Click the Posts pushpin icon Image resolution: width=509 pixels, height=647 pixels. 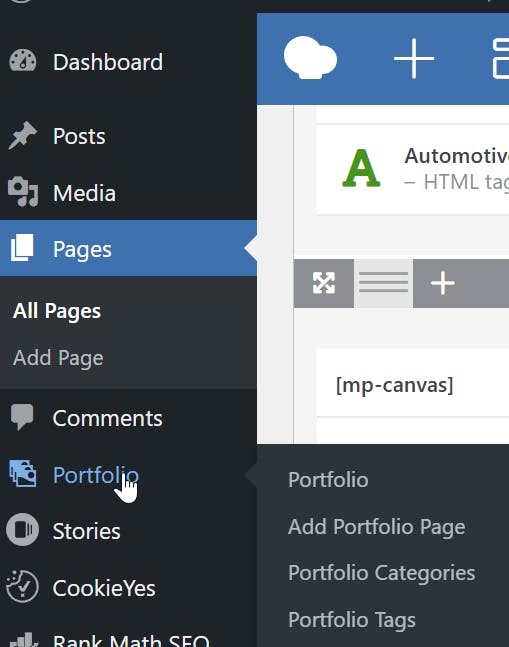(23, 135)
